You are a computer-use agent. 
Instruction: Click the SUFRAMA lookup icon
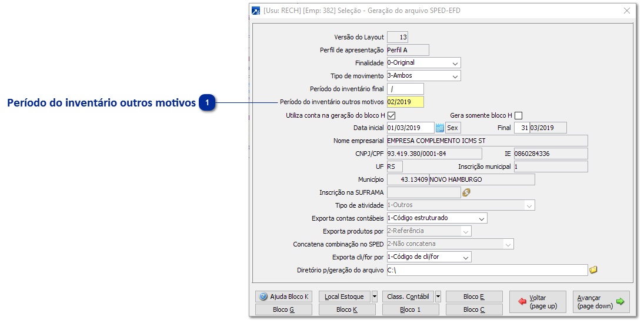[466, 192]
